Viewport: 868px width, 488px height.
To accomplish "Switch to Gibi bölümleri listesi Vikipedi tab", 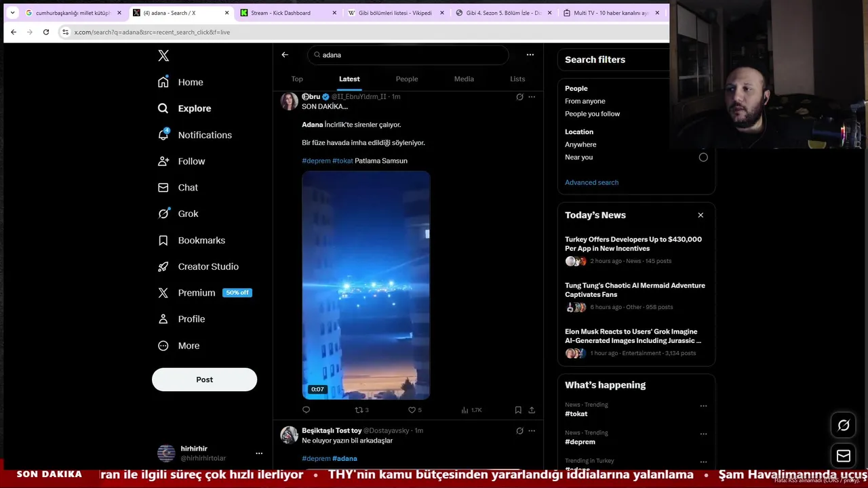I will 397,13.
